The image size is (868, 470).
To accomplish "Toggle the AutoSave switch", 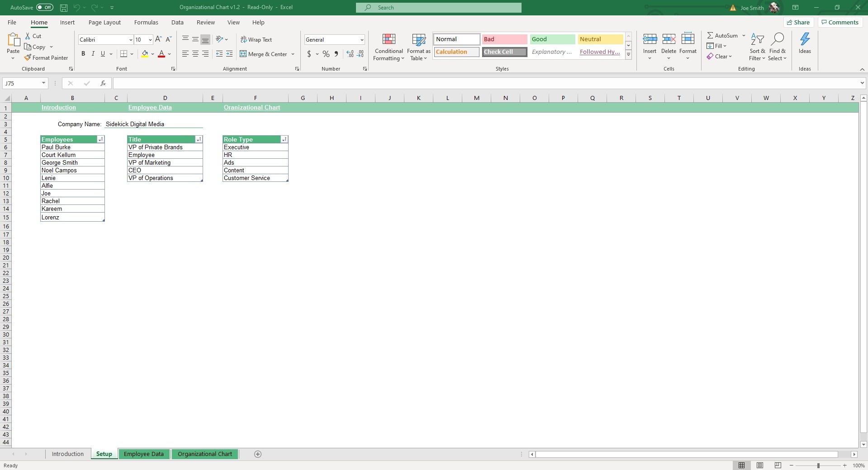I will (45, 7).
